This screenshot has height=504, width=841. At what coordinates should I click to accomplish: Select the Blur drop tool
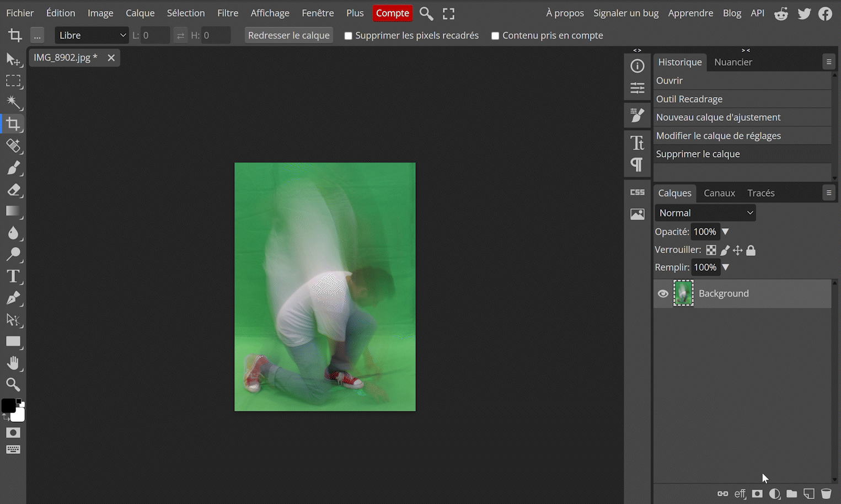[x=13, y=233]
